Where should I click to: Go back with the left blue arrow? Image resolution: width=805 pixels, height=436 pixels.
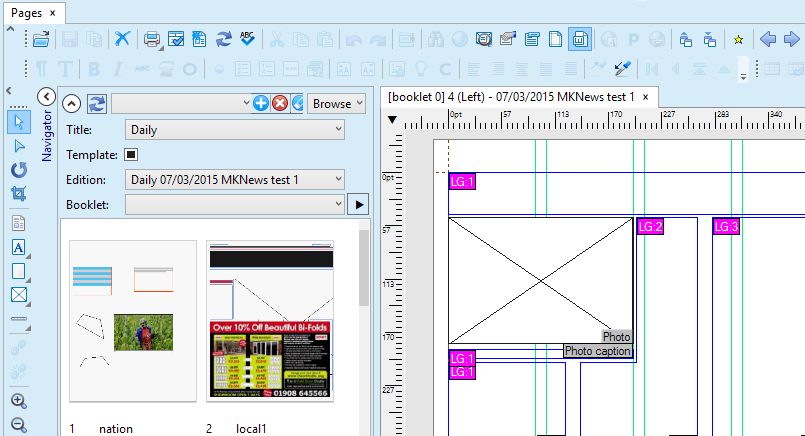(768, 39)
